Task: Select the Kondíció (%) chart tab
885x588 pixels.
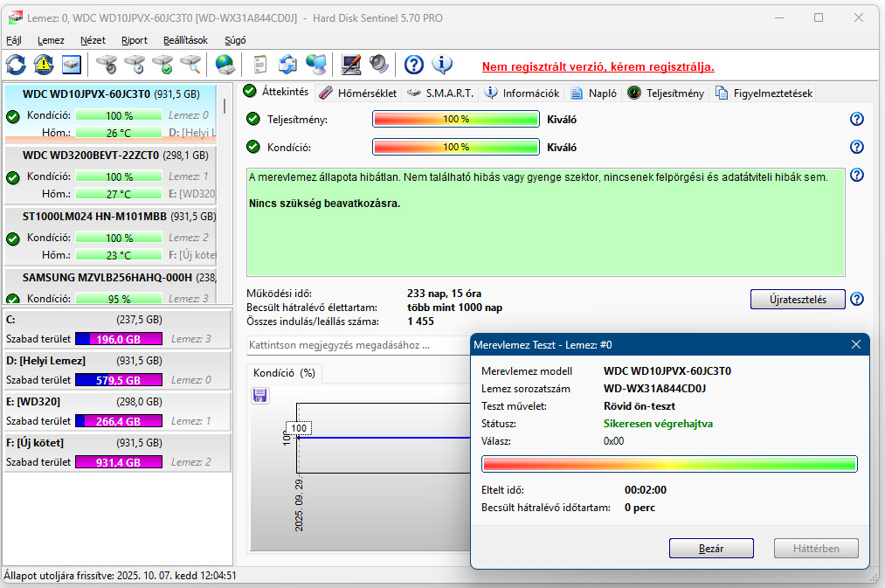Action: pos(284,373)
